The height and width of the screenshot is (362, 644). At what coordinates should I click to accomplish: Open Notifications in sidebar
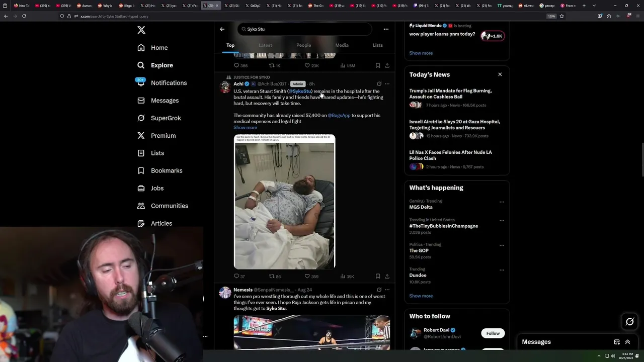162,83
